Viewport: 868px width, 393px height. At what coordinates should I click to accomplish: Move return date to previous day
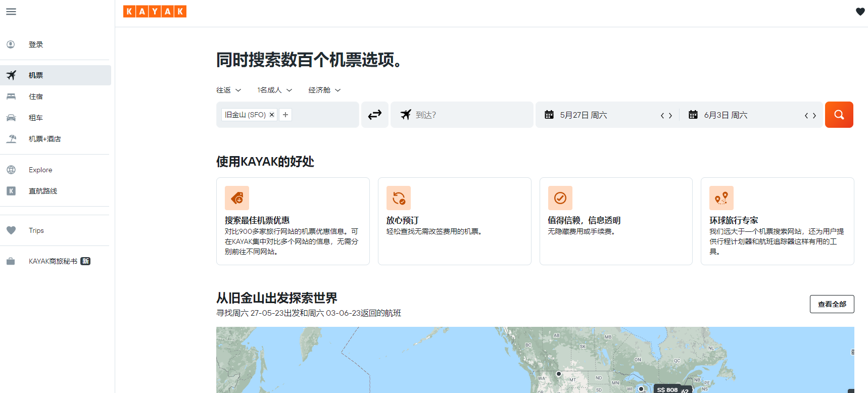tap(806, 116)
